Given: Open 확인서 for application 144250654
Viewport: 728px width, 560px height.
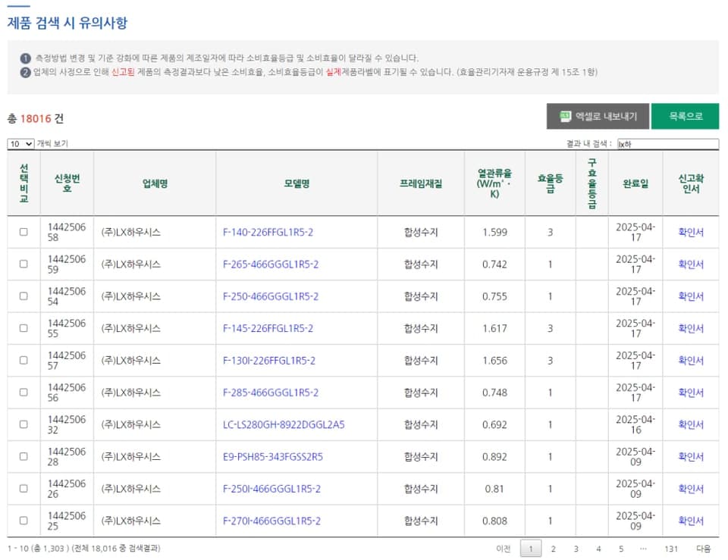Looking at the screenshot, I should point(690,296).
